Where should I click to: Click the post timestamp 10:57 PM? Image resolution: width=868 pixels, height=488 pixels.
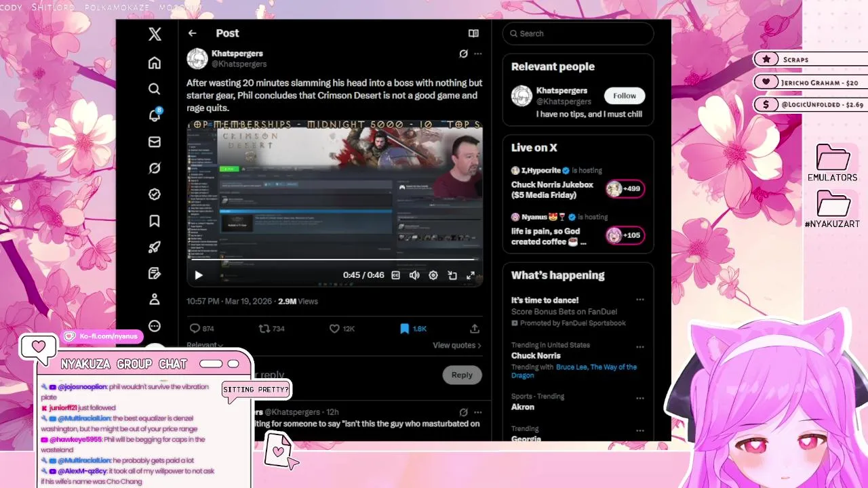203,301
